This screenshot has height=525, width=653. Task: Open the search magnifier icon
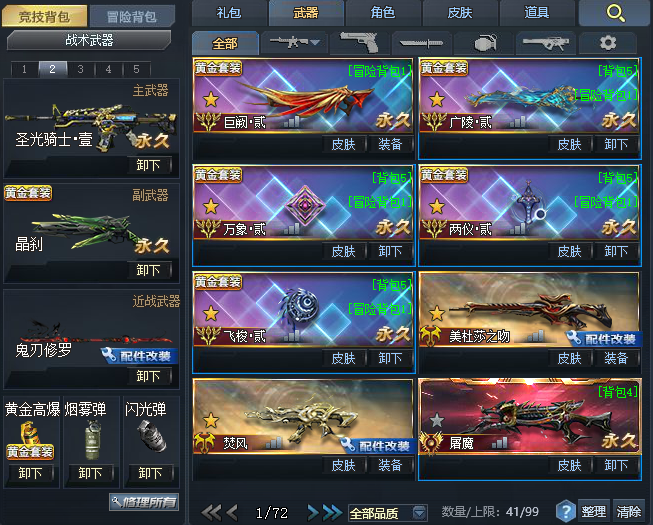pos(615,13)
